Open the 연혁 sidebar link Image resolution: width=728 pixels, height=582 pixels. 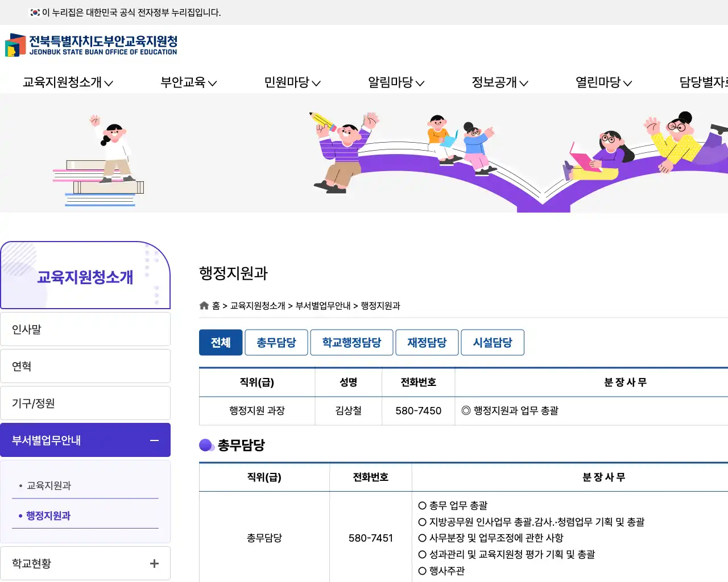(21, 365)
